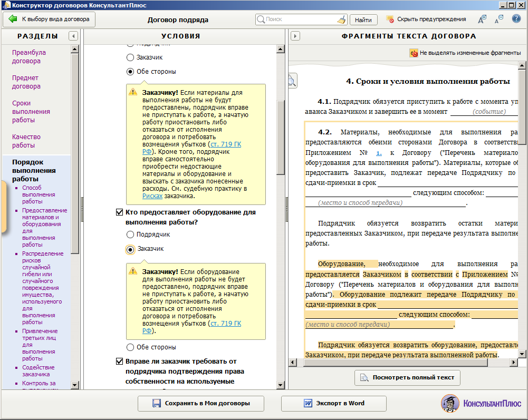Click heading '4. Сроки и условия выполнения работы'
This screenshot has height=420, width=528.
(428, 82)
